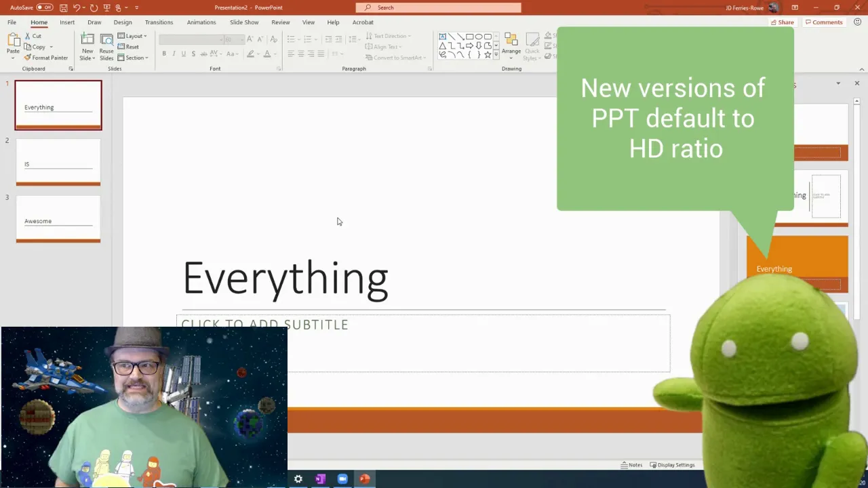Open the Slide Show tab
Screen dimensions: 868x488
click(x=244, y=22)
